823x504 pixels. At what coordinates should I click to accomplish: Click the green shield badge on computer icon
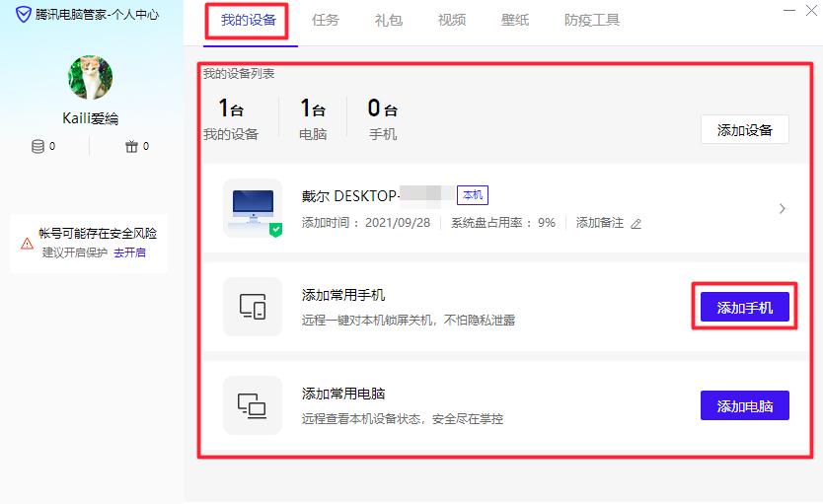point(275,229)
